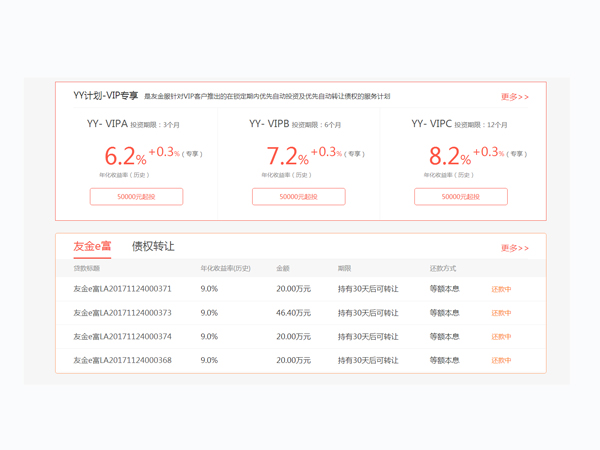Click 持有30天后可转让 in row ending 000373
The image size is (600, 450).
click(368, 313)
